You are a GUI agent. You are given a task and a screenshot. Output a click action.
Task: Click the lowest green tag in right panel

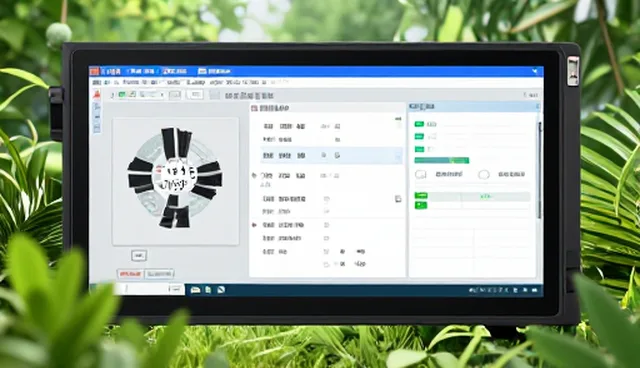(421, 205)
